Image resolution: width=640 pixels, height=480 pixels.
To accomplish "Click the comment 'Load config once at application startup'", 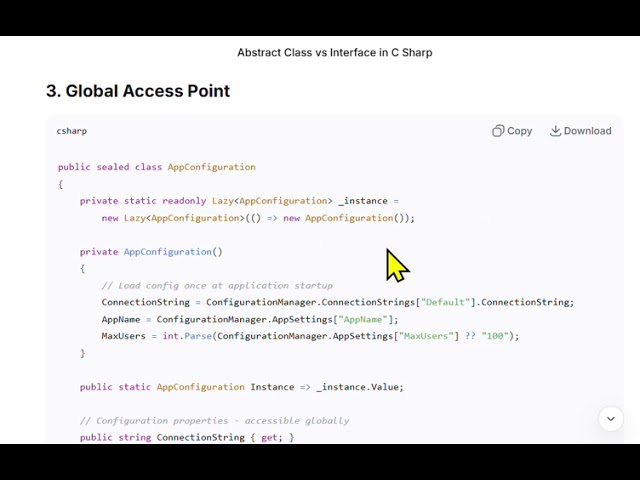I will tap(217, 286).
